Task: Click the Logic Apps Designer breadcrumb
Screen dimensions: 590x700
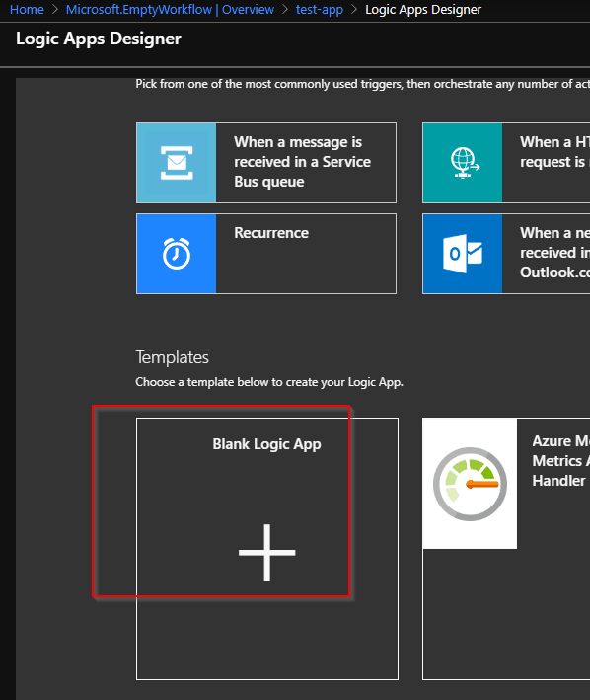Action: point(423,9)
